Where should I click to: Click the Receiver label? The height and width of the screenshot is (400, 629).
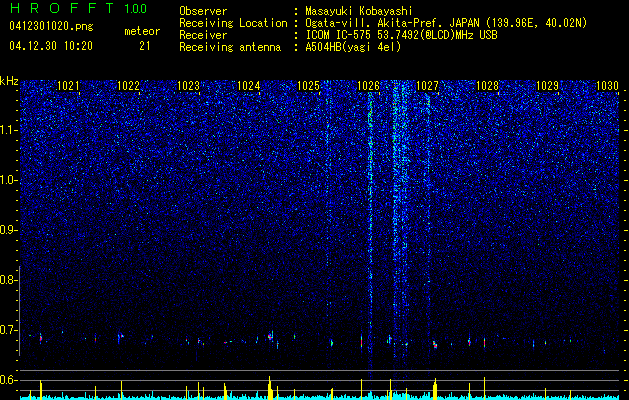coord(203,35)
